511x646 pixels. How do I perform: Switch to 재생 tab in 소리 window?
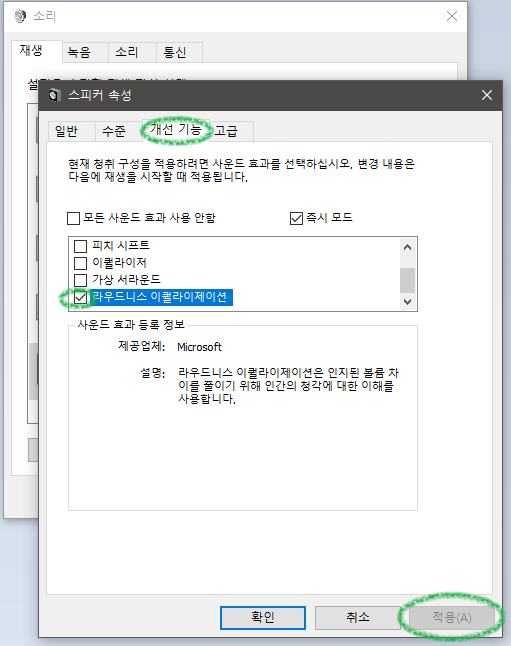[x=37, y=51]
